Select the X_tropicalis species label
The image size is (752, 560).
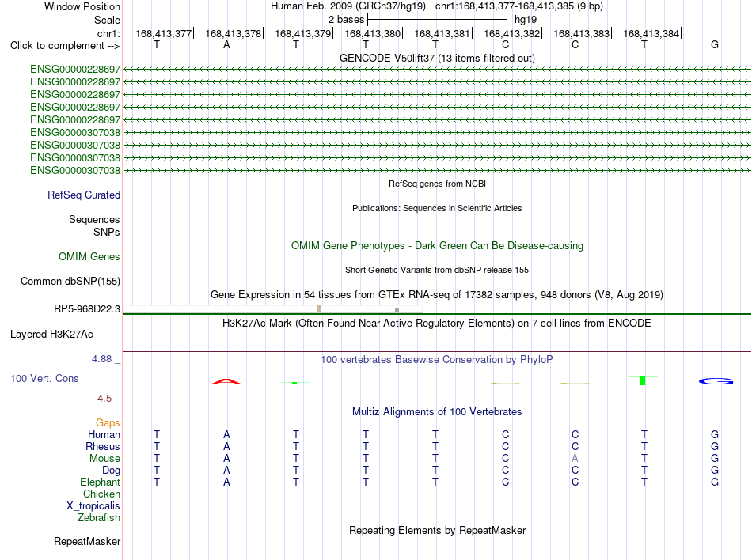point(93,506)
